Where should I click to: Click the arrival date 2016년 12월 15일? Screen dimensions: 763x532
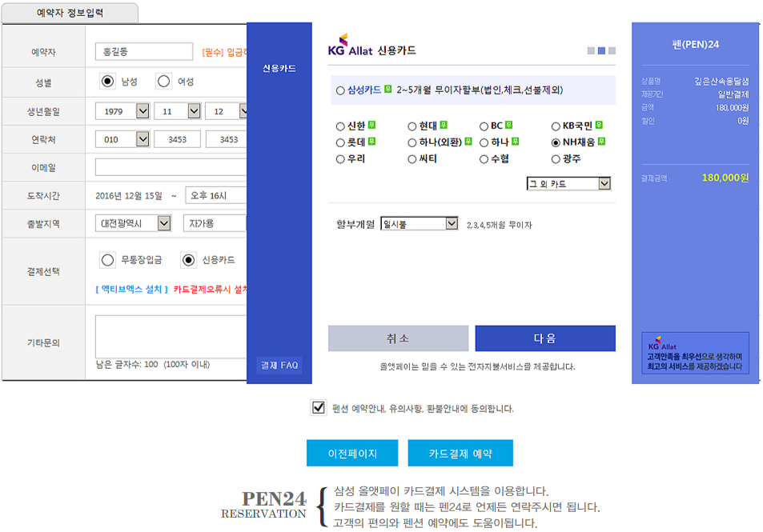pos(128,196)
